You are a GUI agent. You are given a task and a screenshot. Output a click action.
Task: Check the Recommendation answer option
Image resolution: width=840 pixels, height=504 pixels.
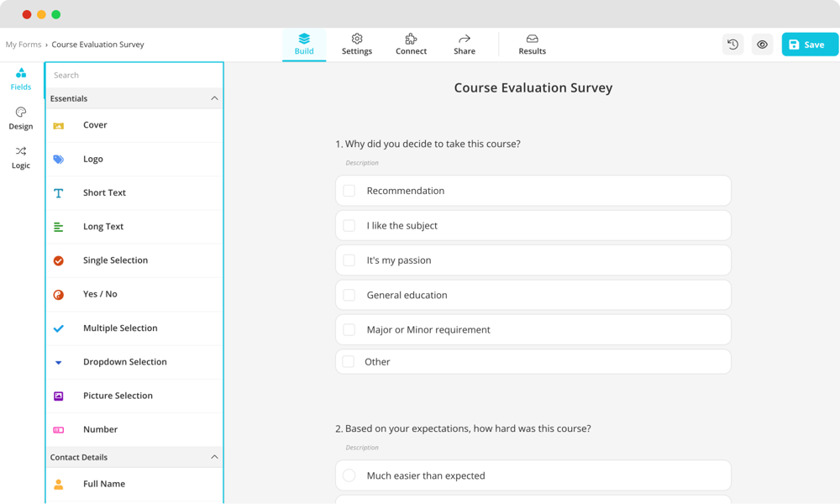[349, 191]
